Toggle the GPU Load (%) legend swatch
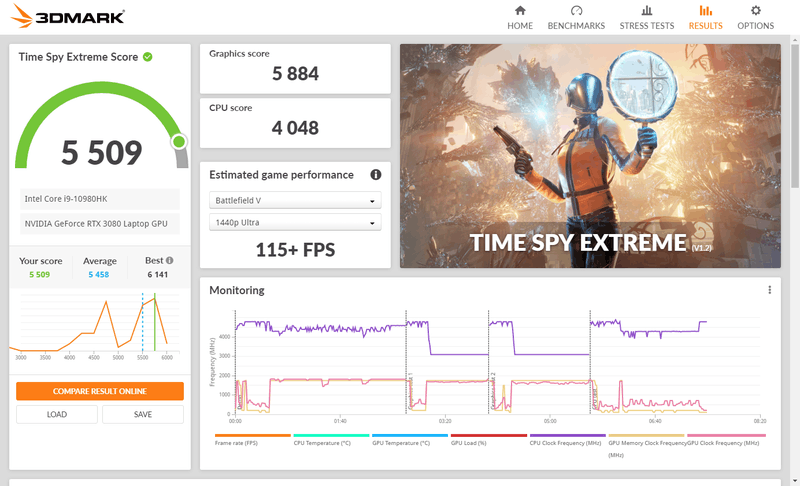 click(489, 436)
